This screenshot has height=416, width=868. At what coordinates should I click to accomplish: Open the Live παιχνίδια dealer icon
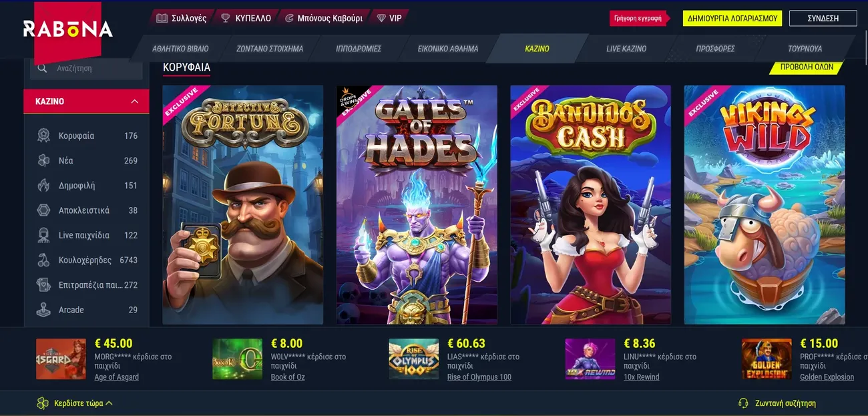[x=43, y=235]
